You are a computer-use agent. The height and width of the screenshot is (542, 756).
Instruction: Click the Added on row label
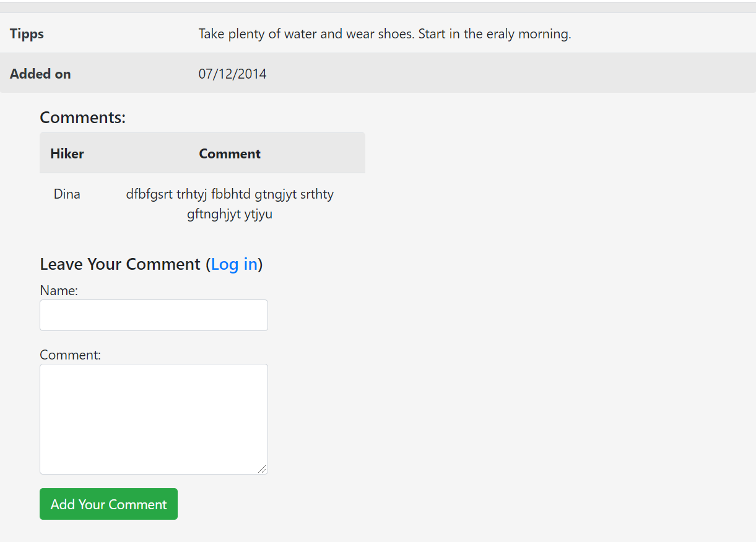pyautogui.click(x=40, y=74)
